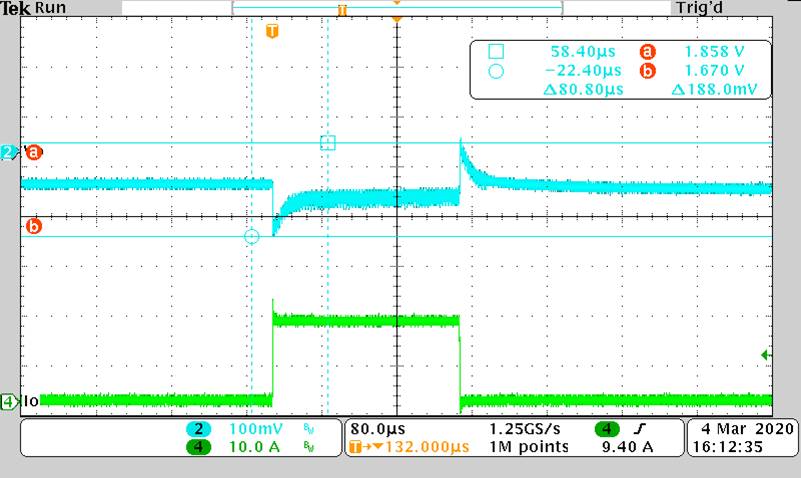Click the channel 2 ground reference marker
This screenshot has height=478, width=801.
tap(9, 152)
